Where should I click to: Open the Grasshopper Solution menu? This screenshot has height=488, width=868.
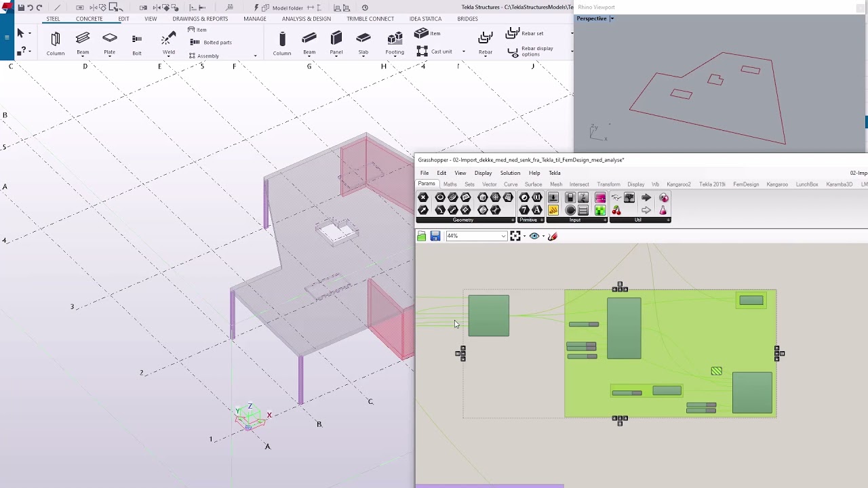coord(510,173)
